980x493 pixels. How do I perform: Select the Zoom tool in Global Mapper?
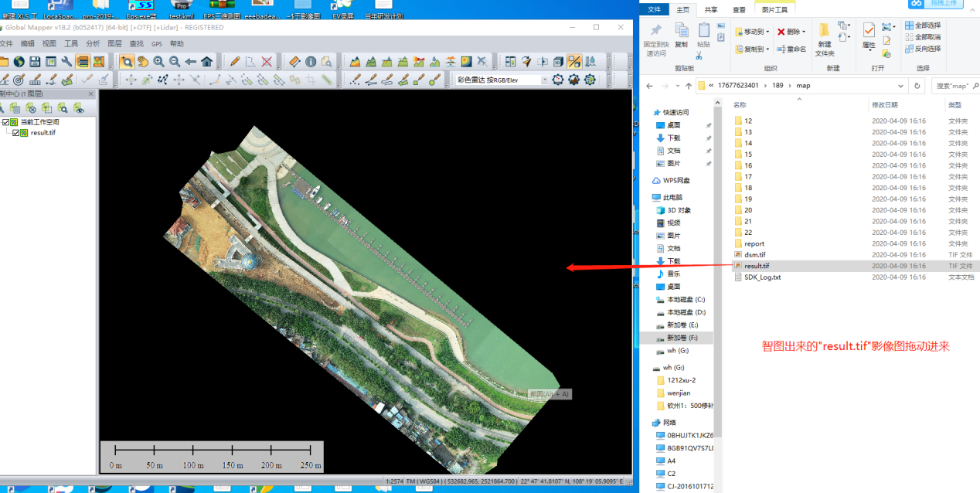point(126,62)
